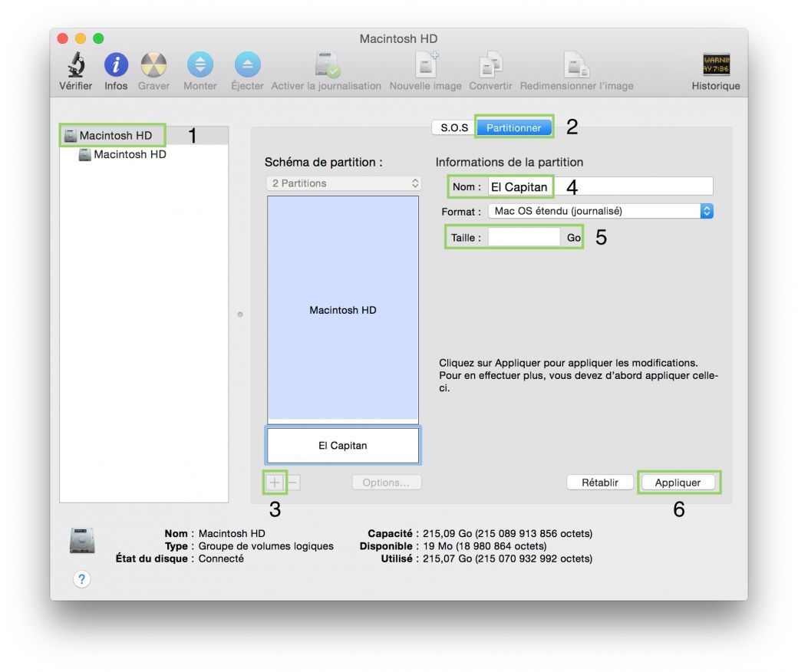Viewport: 798px width, 672px height.
Task: Add a partition with plus button
Action: click(275, 483)
